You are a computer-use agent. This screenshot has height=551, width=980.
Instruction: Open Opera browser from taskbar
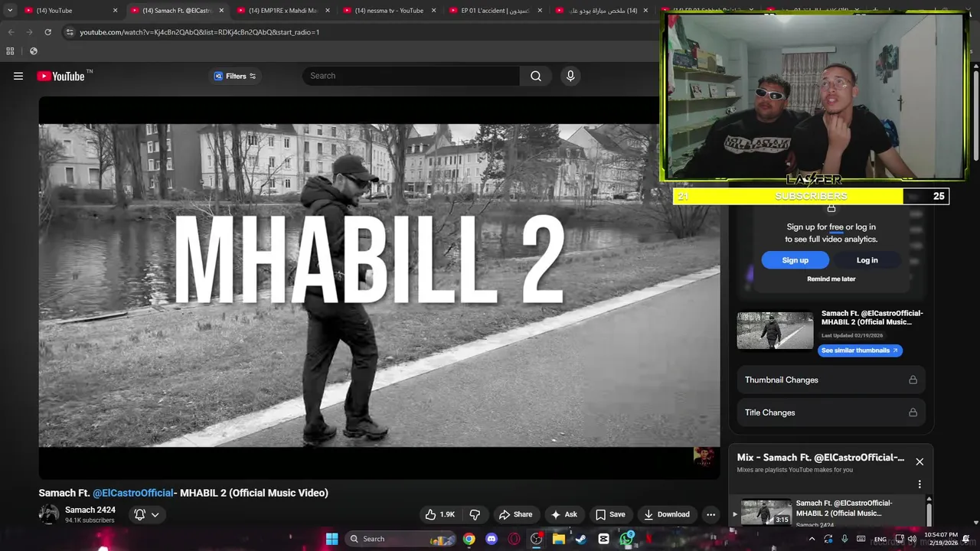[514, 539]
